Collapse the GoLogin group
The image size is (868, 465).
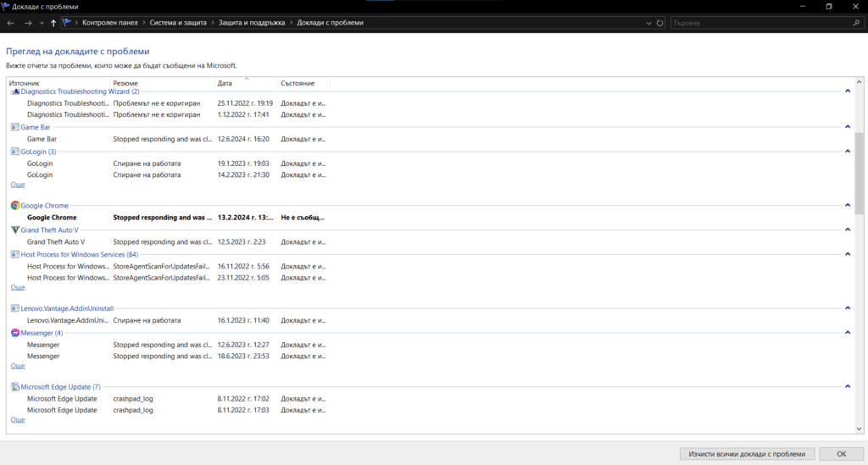848,151
